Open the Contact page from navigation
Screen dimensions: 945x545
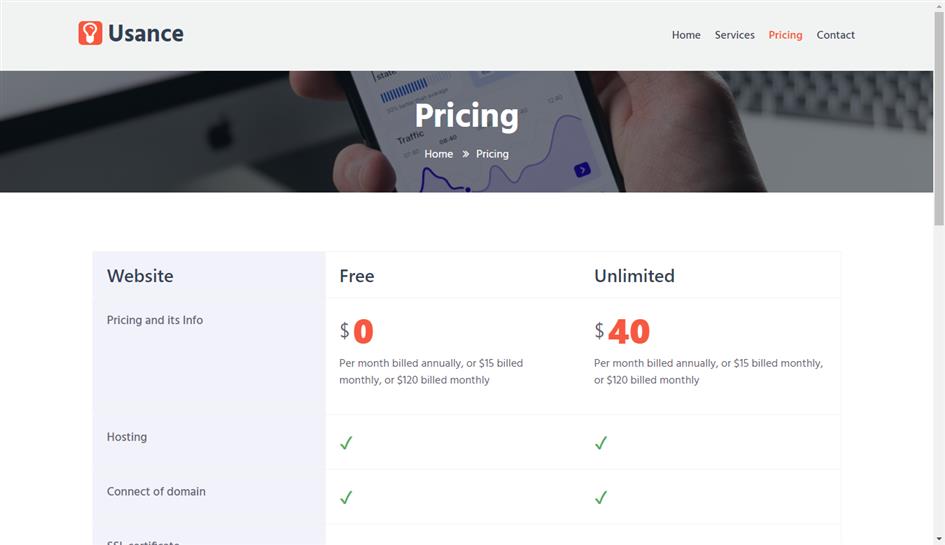tap(835, 35)
